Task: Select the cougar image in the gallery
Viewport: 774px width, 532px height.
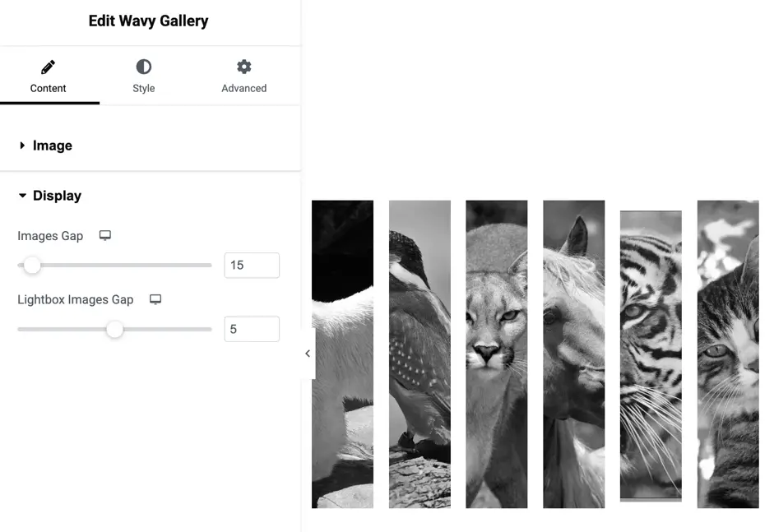Action: click(x=497, y=354)
